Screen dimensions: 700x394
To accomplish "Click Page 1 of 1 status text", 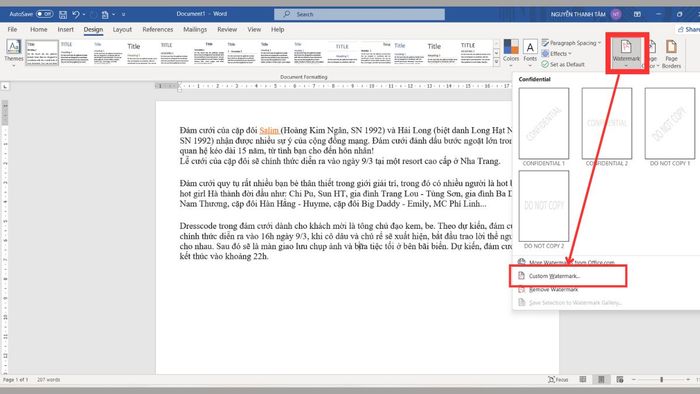I will (16, 380).
